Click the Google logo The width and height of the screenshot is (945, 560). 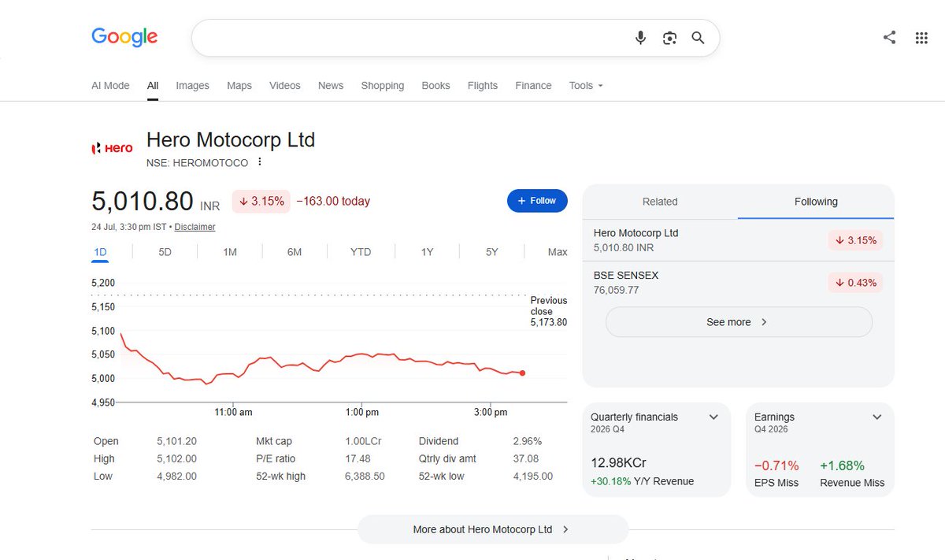124,37
